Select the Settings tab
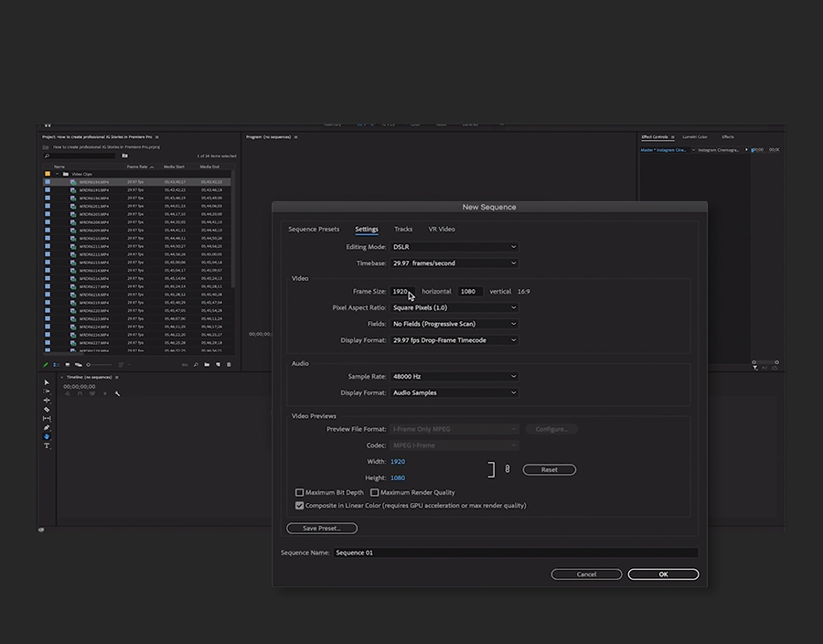This screenshot has height=644, width=823. [367, 230]
